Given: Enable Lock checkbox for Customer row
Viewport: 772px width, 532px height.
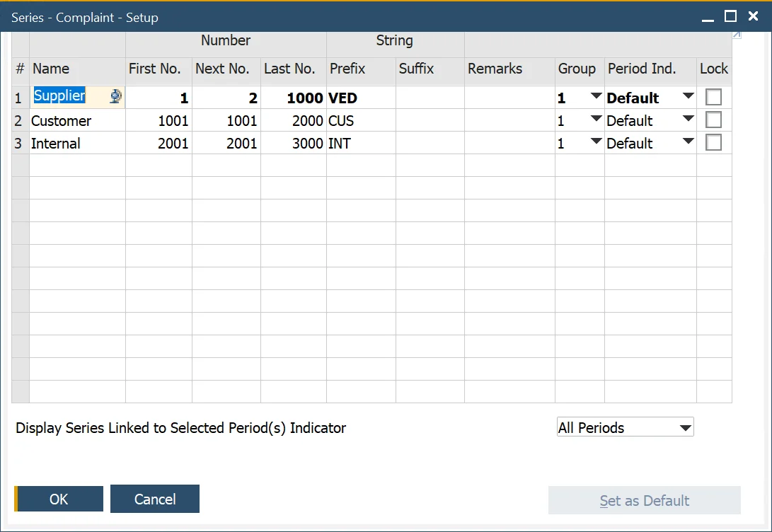Looking at the screenshot, I should pos(713,120).
